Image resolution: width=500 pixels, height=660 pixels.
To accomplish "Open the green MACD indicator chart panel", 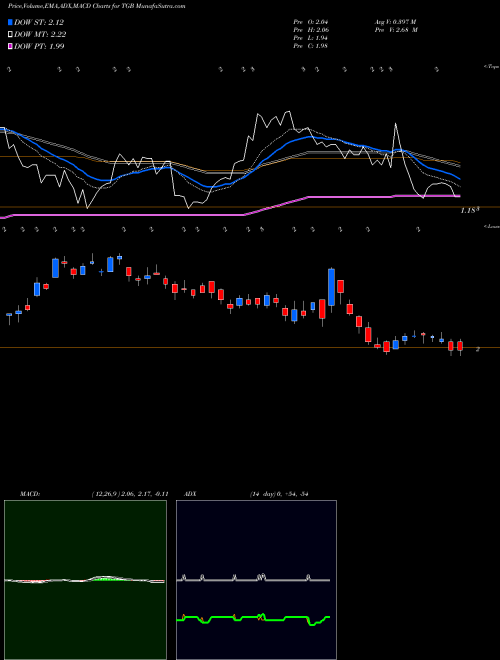I will coord(85,580).
